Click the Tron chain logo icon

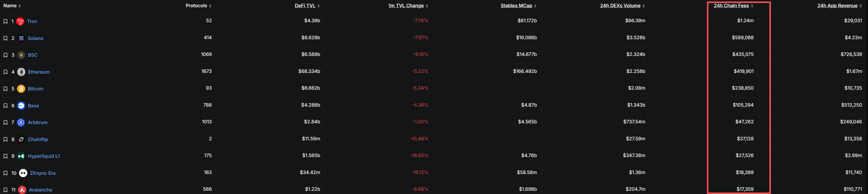(20, 21)
